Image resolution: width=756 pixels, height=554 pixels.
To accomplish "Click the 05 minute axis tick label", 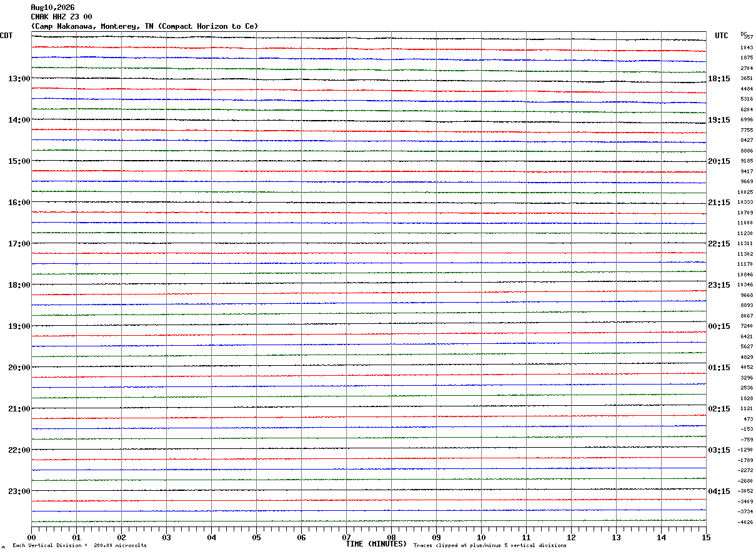I will point(256,537).
